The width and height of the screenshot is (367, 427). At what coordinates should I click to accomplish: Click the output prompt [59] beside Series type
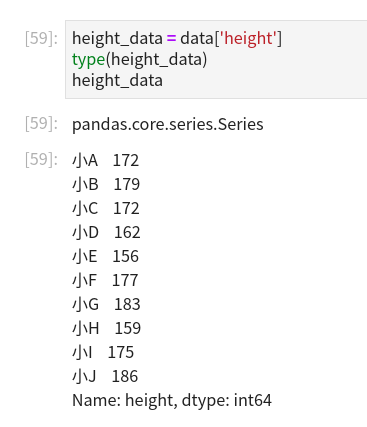(41, 124)
